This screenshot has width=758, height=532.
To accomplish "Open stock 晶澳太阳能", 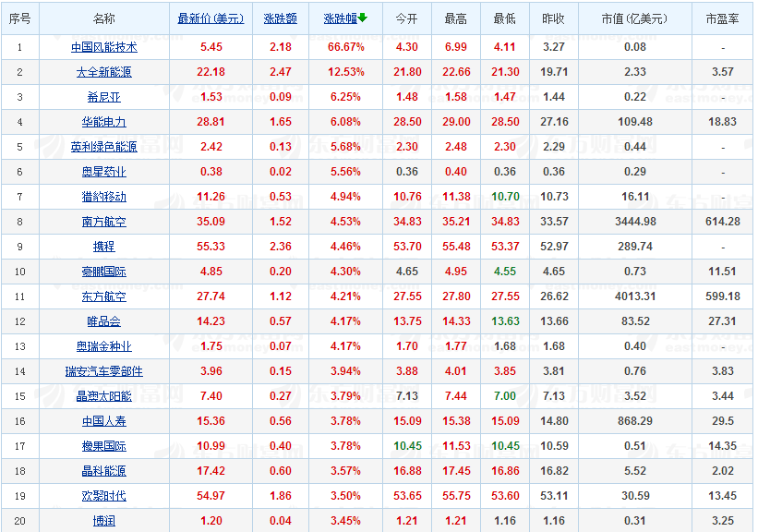I will [104, 396].
